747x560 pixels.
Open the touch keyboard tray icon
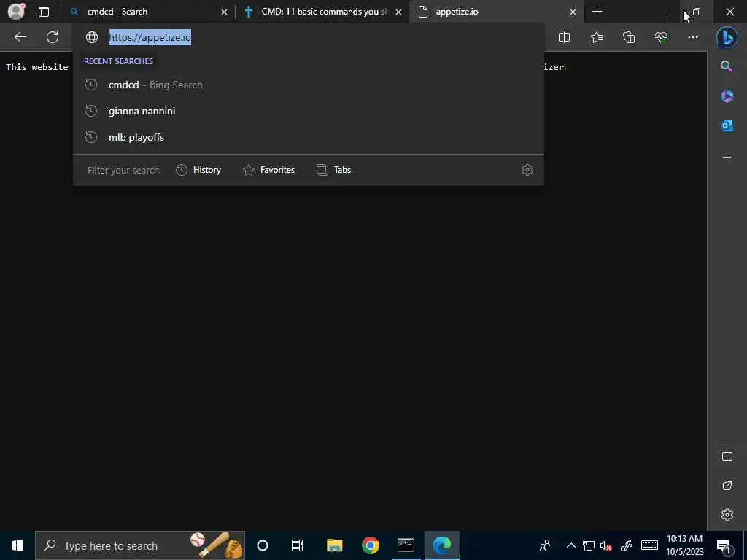(x=649, y=545)
